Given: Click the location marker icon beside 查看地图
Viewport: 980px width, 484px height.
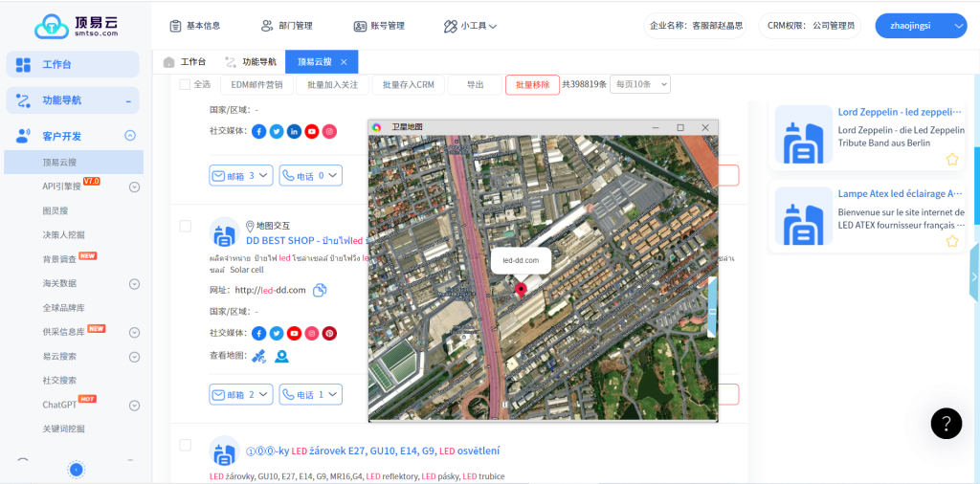Looking at the screenshot, I should [x=281, y=356].
